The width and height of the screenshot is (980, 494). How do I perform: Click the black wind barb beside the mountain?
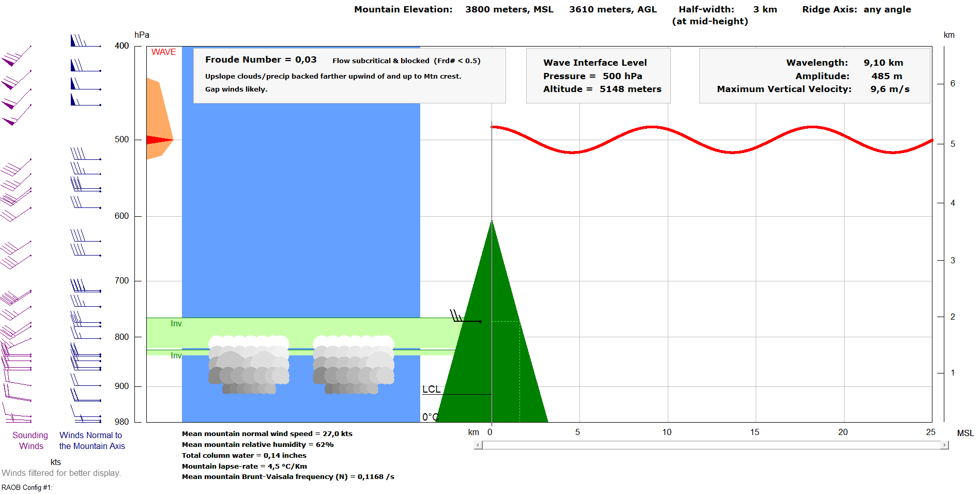[463, 318]
